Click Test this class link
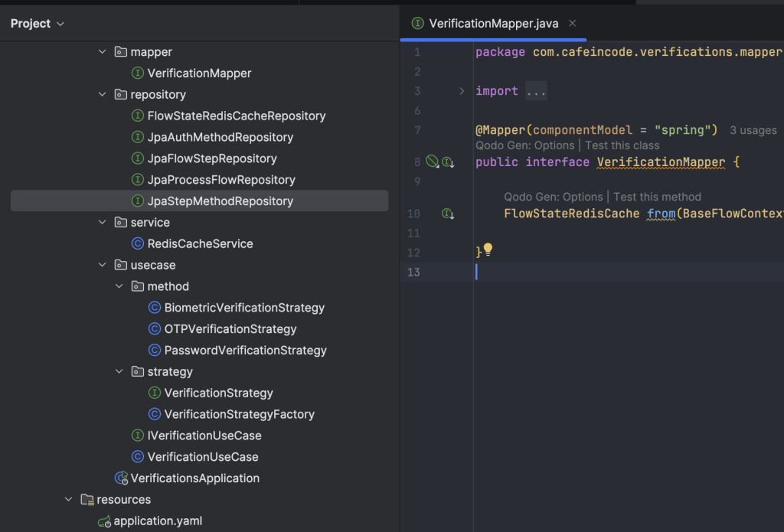The width and height of the screenshot is (784, 532). point(622,145)
